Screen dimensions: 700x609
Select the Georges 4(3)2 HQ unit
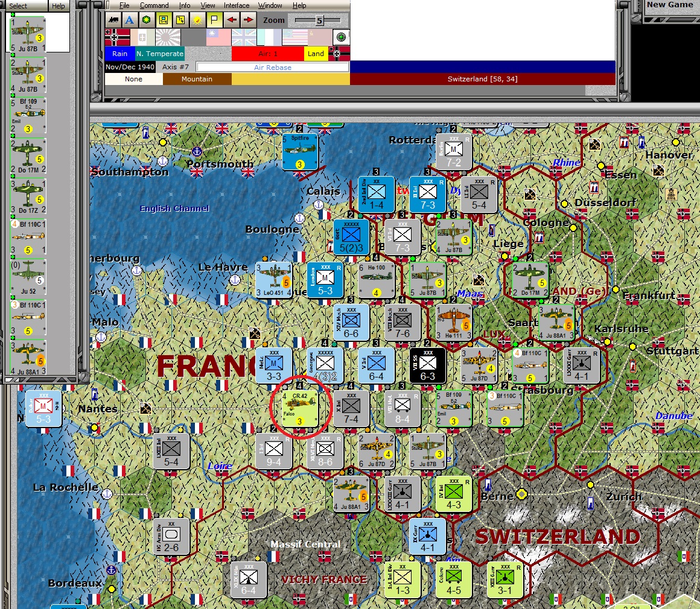click(325, 365)
